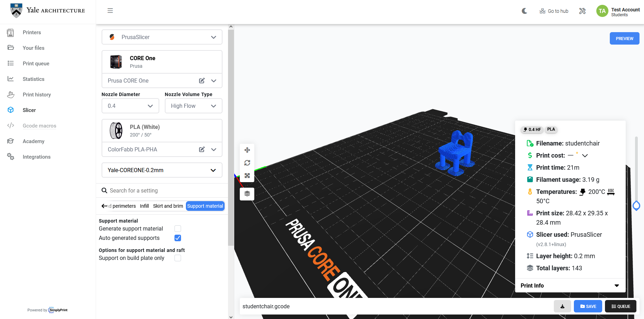644x319 pixels.
Task: Open the Infill settings tab
Action: (144, 206)
